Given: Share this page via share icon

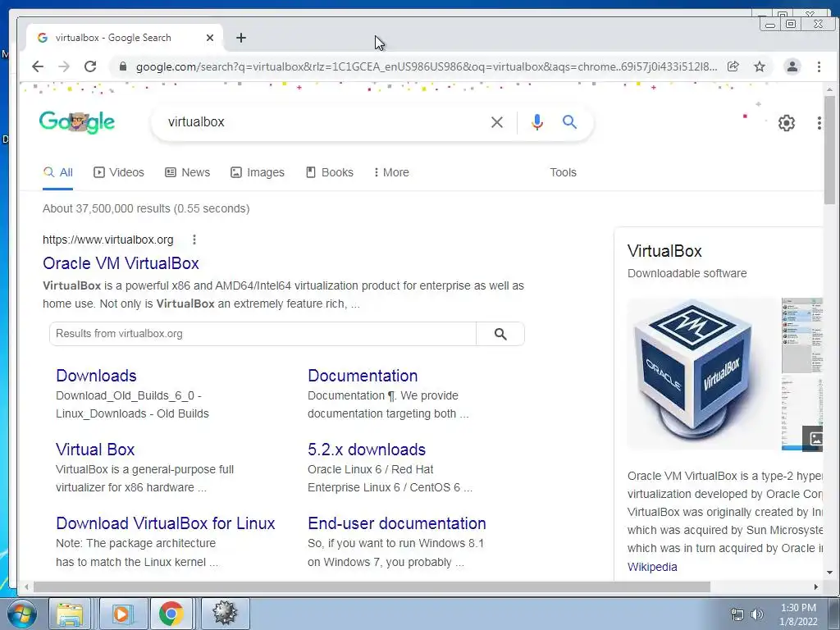Looking at the screenshot, I should click(x=733, y=66).
